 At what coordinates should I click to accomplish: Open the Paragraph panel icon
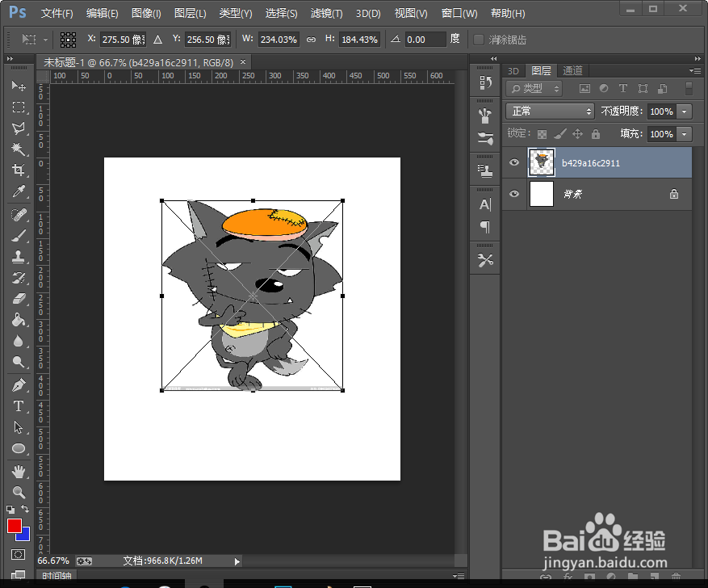[x=485, y=227]
